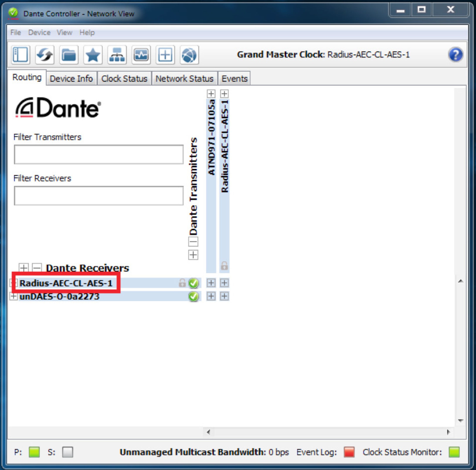Click the green status check for unDAES-O-0a2273
This screenshot has height=470, width=476.
pos(194,296)
